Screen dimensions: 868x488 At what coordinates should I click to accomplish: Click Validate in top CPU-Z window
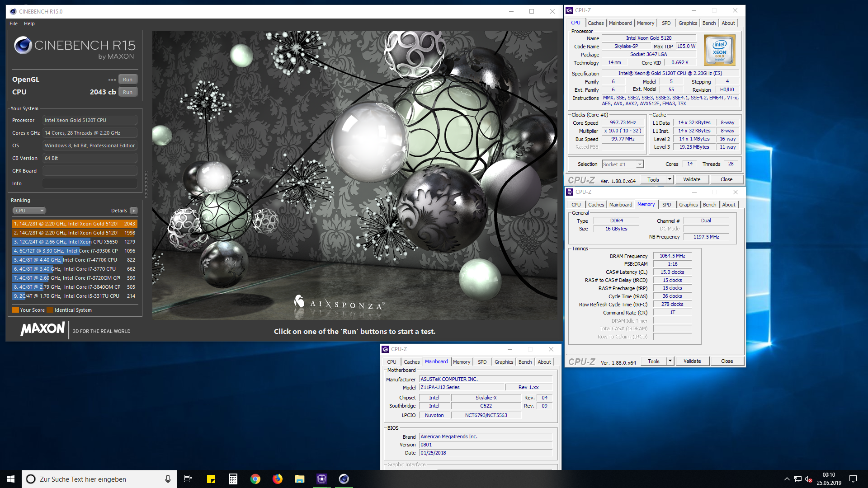(x=692, y=179)
